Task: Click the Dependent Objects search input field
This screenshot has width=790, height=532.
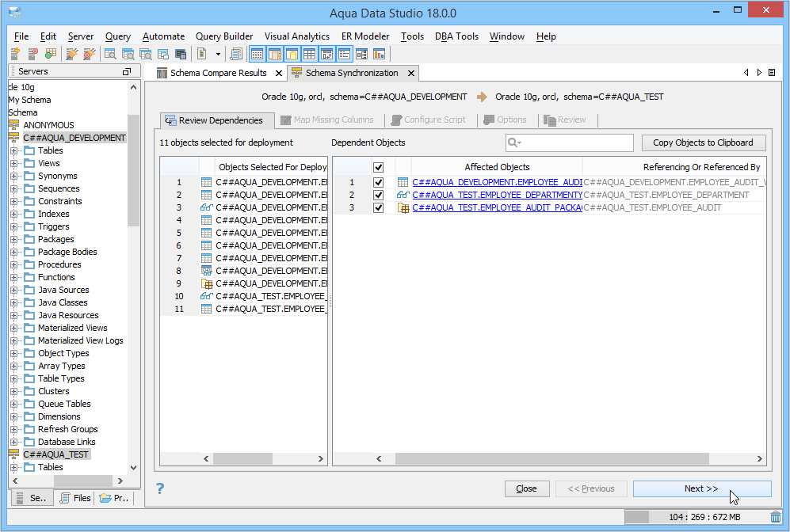Action: pos(570,143)
